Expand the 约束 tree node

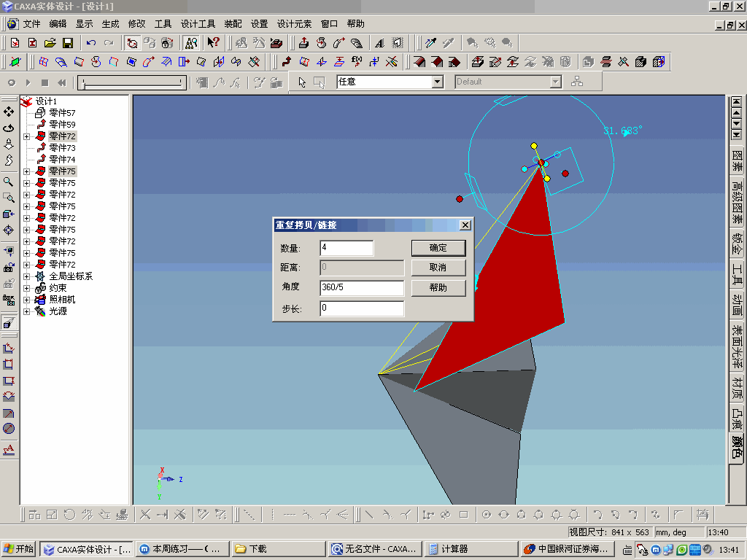coord(27,288)
